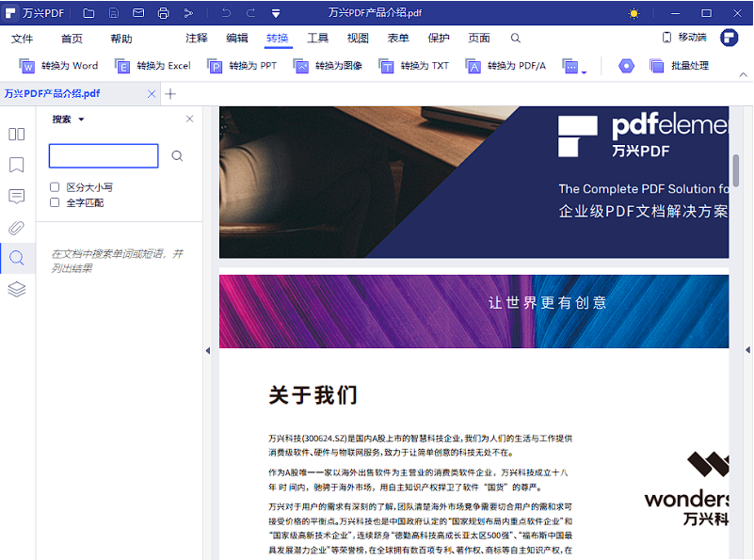Open the layers panel icon
Viewport: 754px width, 560px height.
pyautogui.click(x=16, y=289)
